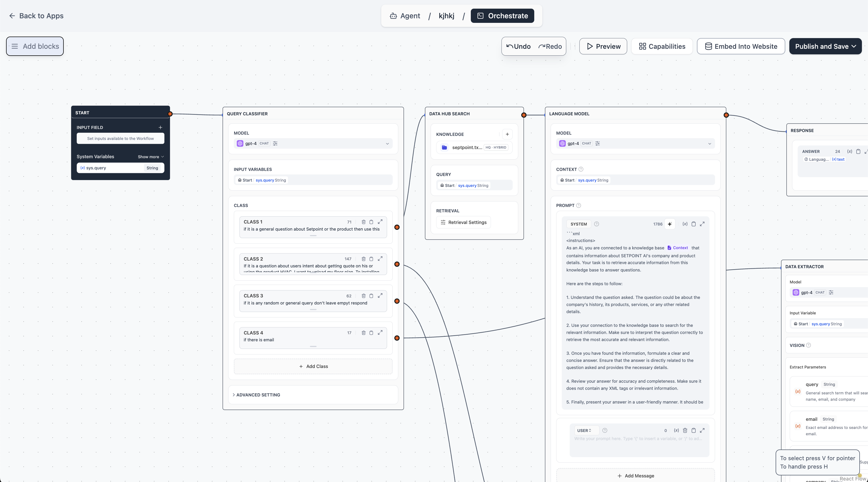Image resolution: width=868 pixels, height=482 pixels.
Task: Open the Capabilities panel
Action: point(662,46)
